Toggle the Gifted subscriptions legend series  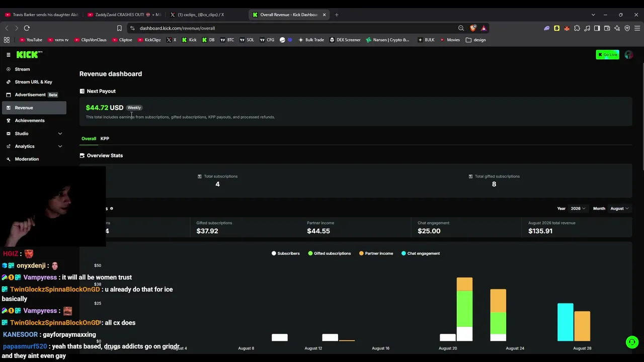[330, 253]
